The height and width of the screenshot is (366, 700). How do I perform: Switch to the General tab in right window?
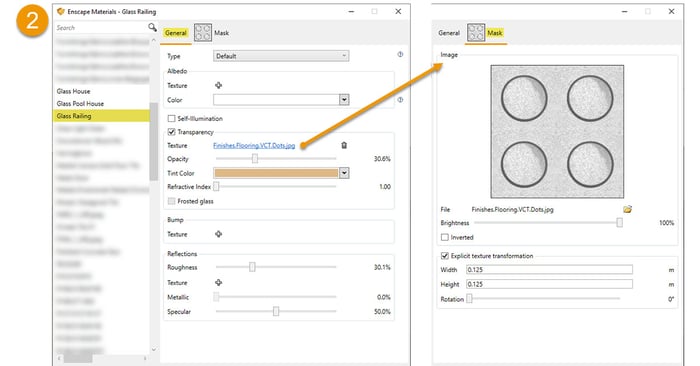coord(449,33)
